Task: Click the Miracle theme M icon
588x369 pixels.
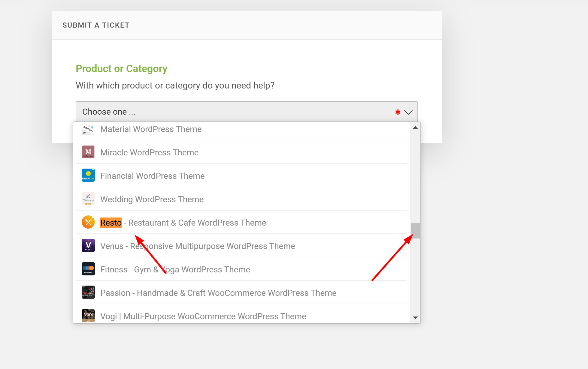Action: (x=88, y=152)
